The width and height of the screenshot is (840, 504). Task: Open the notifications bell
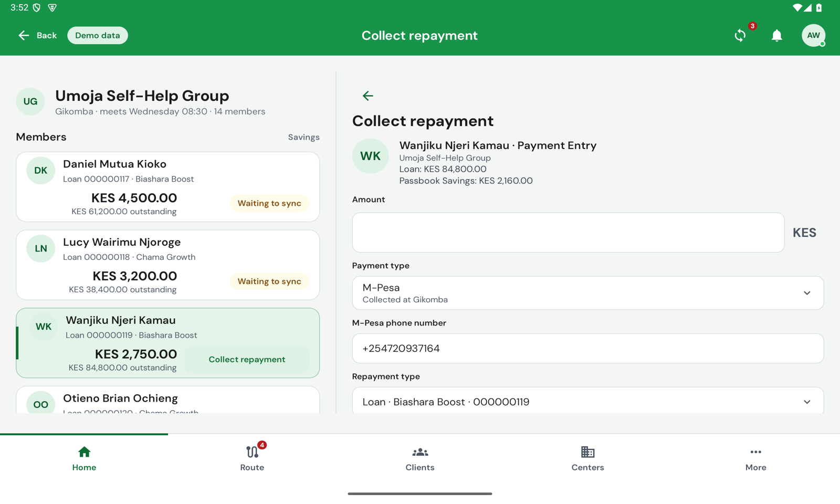point(776,35)
